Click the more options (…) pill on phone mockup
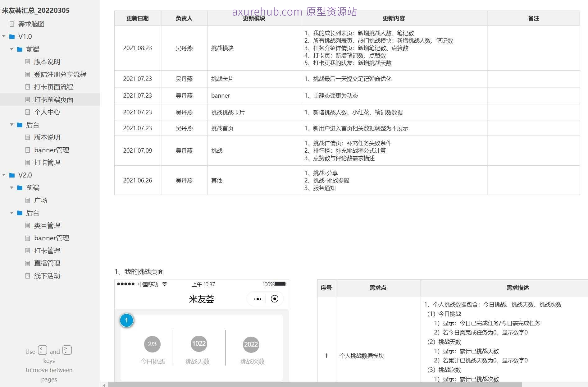This screenshot has height=387, width=588. coord(257,299)
